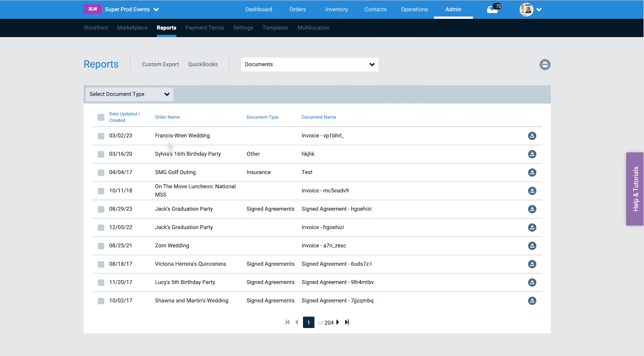Viewport: 644px width, 356px height.
Task: Switch to the Payment Terms tab
Action: pos(204,28)
